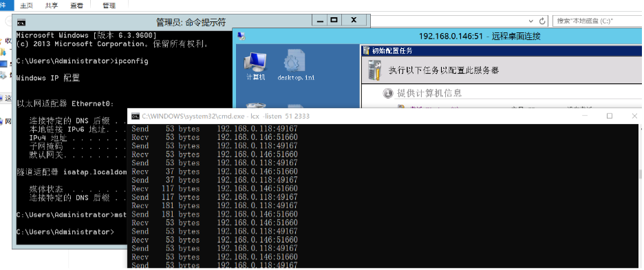Maximize the lcx -listen cmd.exe window
This screenshot has height=270, width=644.
pos(610,116)
